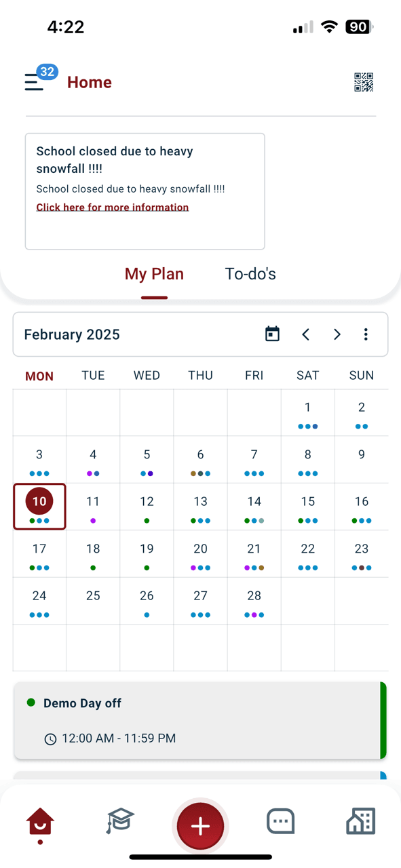Tap the February 2025 month title
Screen dimensions: 401x868
click(72, 334)
